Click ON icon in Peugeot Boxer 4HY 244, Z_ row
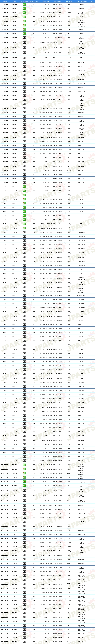95x644 pixels. click(24, 501)
